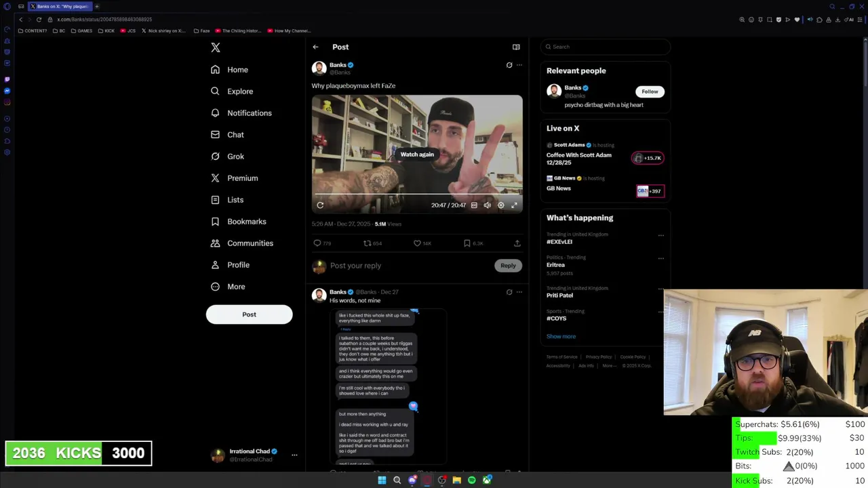Open the Faze bookmarks folder
Screen dimensions: 868x488
pyautogui.click(x=202, y=31)
